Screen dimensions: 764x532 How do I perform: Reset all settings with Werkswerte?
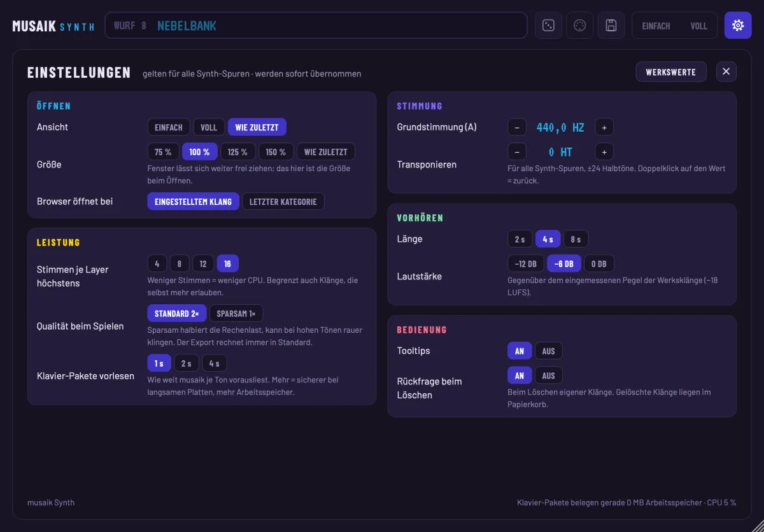pos(671,72)
